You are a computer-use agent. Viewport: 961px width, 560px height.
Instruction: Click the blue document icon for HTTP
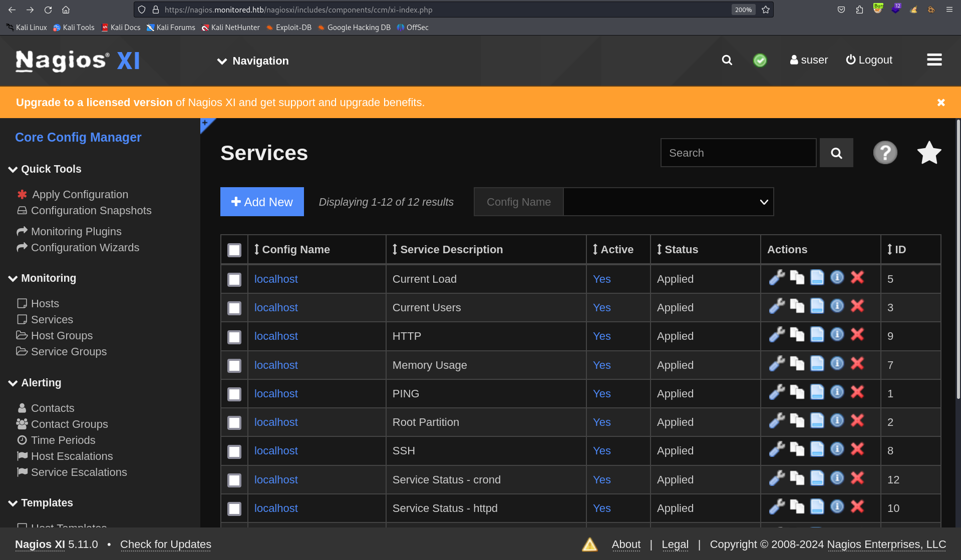click(817, 335)
